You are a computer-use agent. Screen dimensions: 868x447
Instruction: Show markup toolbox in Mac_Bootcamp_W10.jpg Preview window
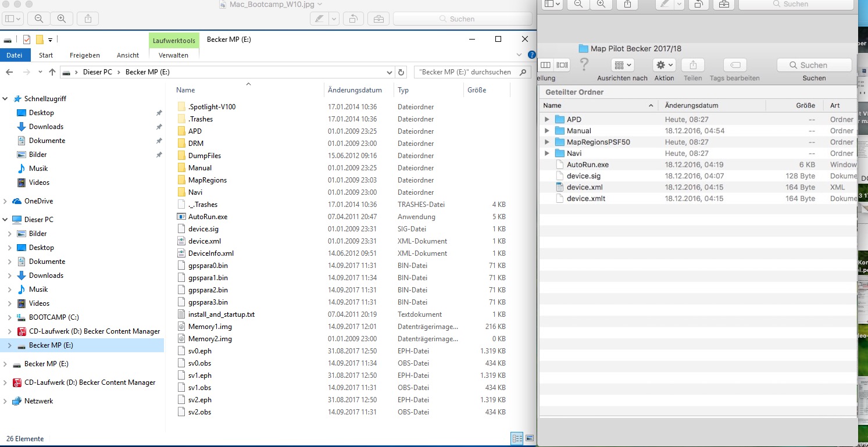378,19
